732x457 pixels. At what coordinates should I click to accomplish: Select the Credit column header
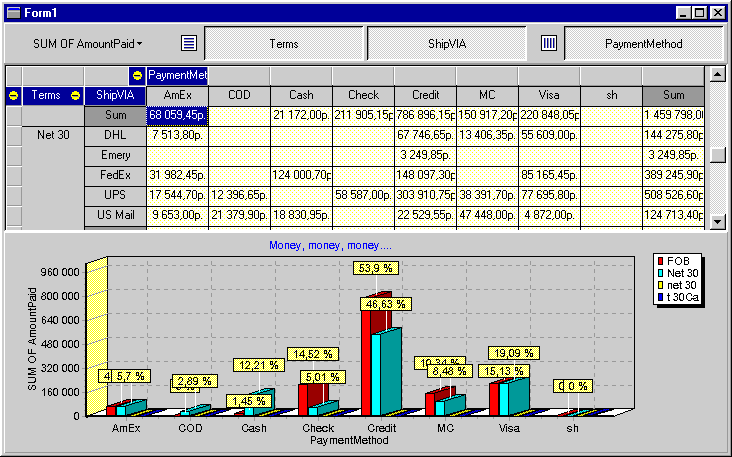[425, 96]
